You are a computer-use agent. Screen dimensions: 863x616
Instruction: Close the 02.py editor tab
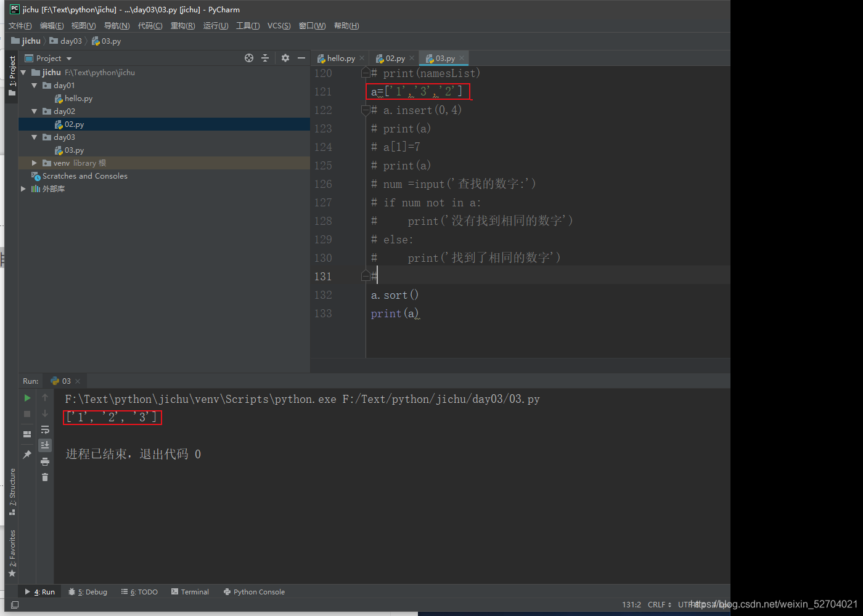(x=412, y=59)
